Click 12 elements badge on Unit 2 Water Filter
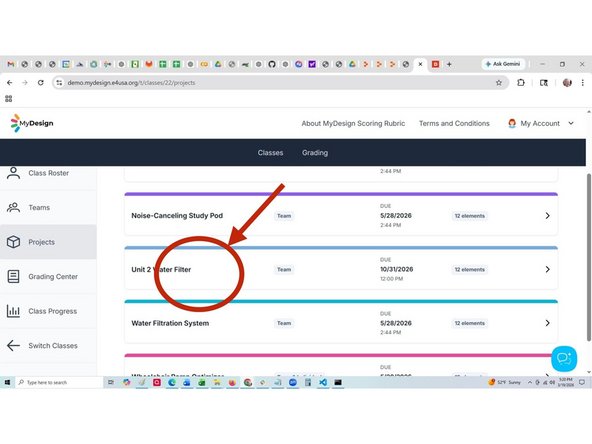 pyautogui.click(x=469, y=270)
